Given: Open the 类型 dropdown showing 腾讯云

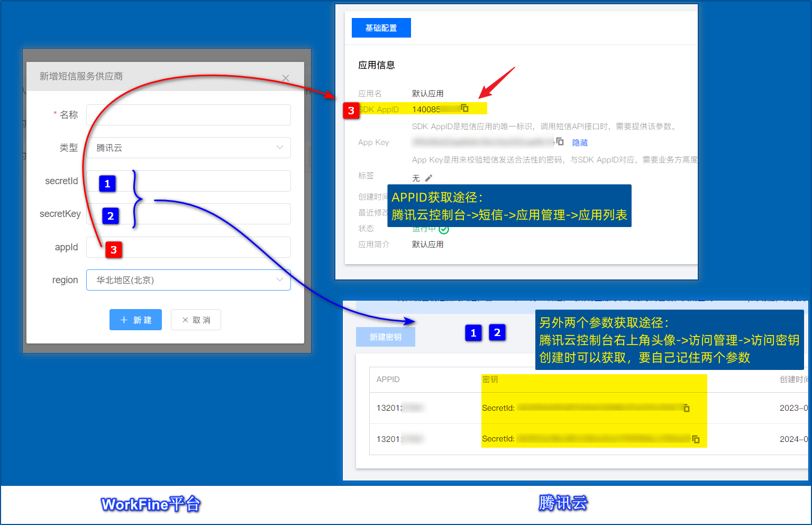Looking at the screenshot, I should click(x=188, y=148).
